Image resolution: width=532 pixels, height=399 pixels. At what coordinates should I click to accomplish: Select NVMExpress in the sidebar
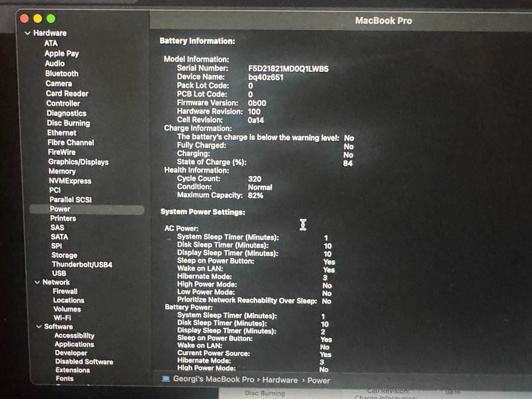tap(70, 181)
